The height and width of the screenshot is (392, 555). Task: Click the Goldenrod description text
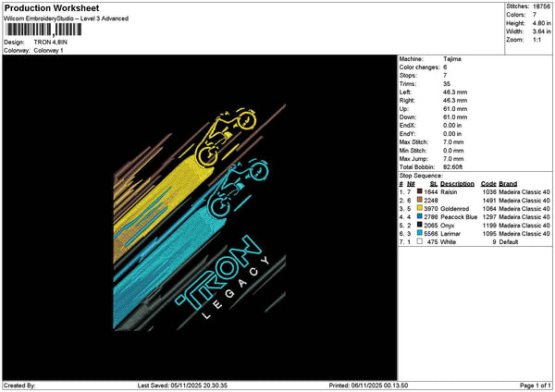point(454,209)
